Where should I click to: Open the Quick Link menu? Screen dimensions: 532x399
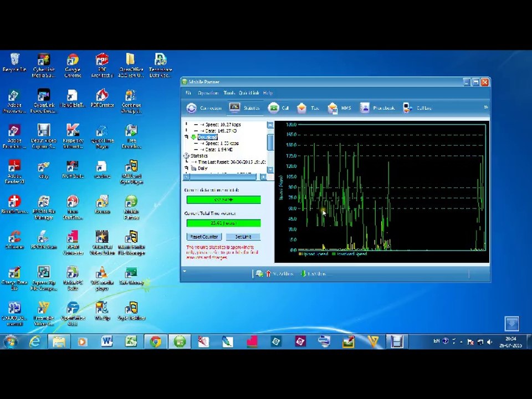point(249,93)
